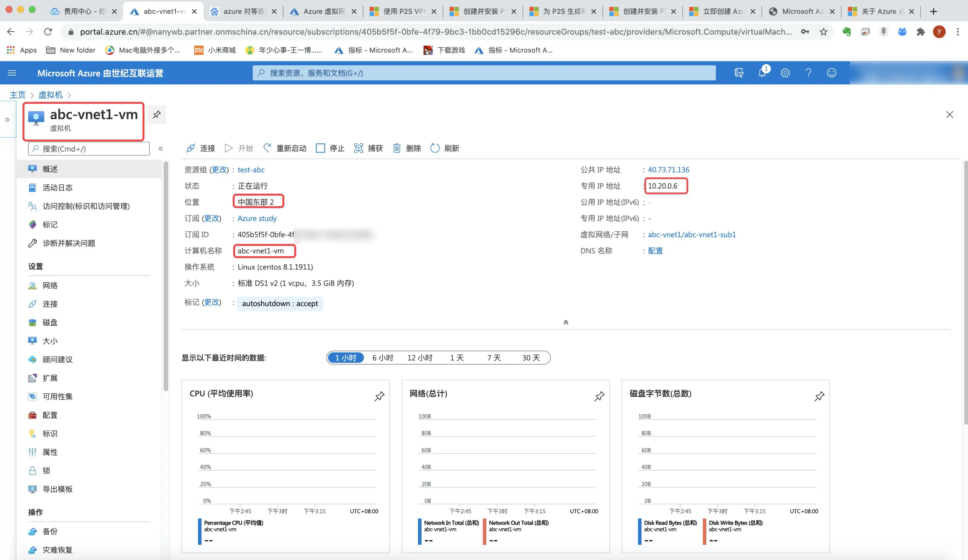Open the public IP address 40.73.71.136 link
968x560 pixels.
(668, 170)
